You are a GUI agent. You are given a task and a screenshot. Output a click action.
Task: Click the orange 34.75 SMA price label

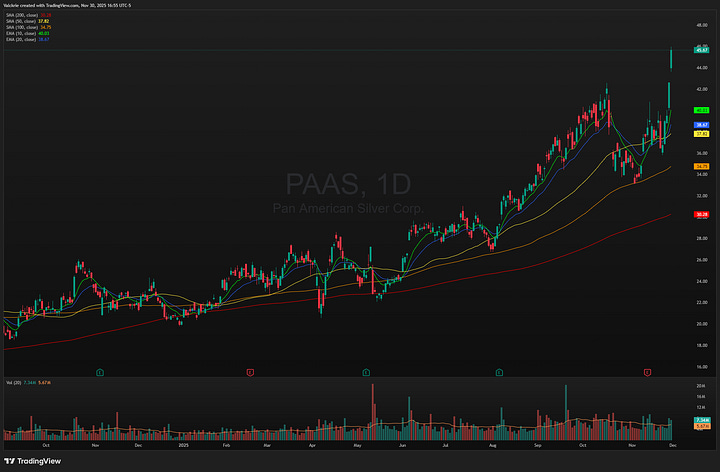click(x=702, y=167)
